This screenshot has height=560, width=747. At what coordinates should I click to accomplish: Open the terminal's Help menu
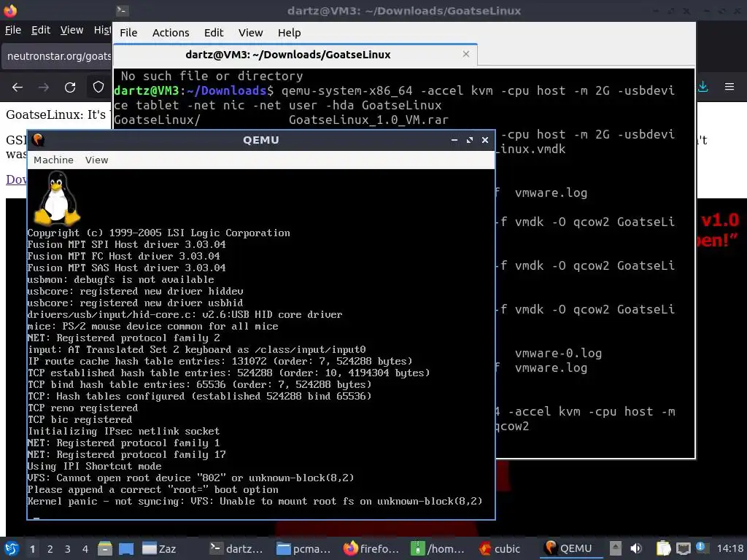tap(289, 33)
